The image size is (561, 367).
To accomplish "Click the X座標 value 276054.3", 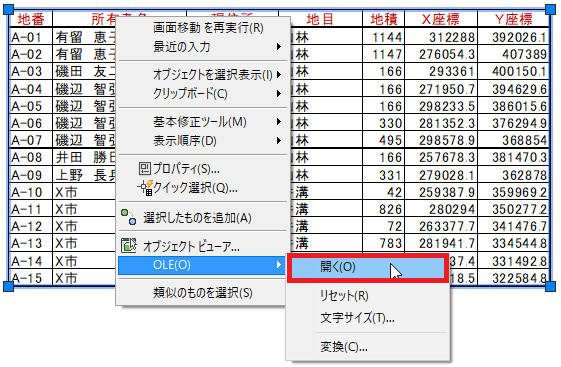I will [x=447, y=54].
